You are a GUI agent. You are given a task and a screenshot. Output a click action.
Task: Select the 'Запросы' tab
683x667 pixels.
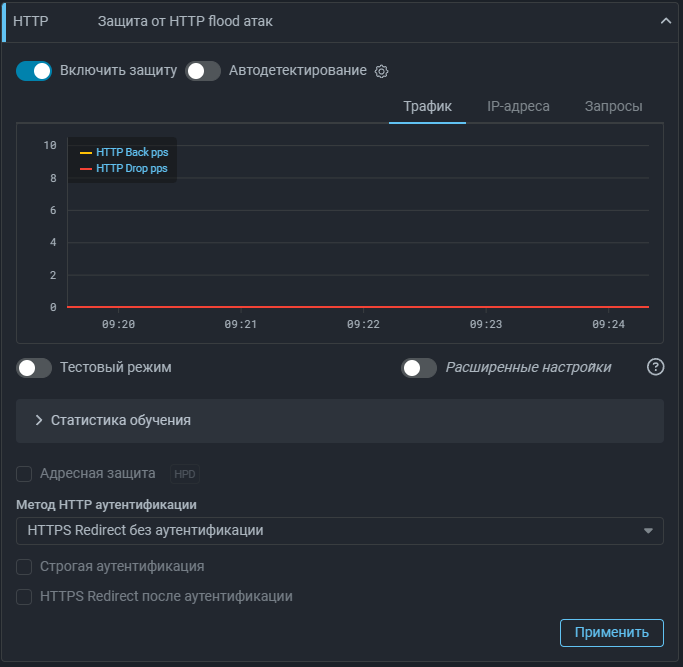[x=613, y=106]
